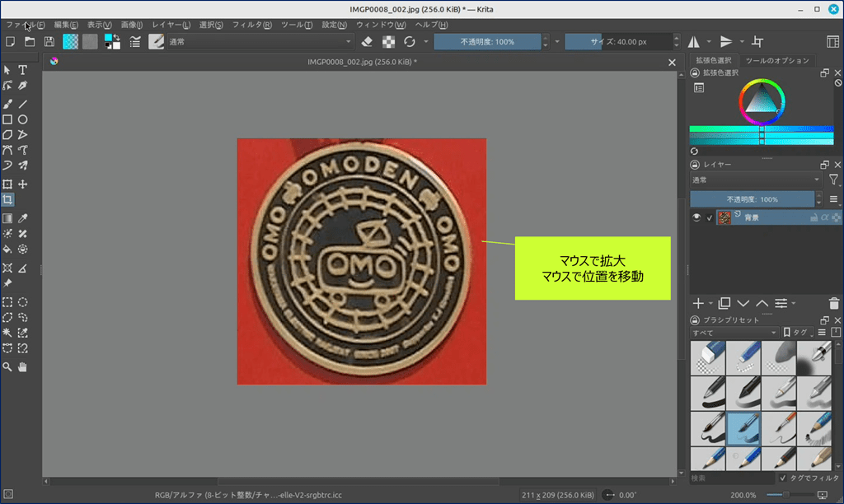The width and height of the screenshot is (844, 504).
Task: Click the add new layer plus button
Action: click(698, 303)
